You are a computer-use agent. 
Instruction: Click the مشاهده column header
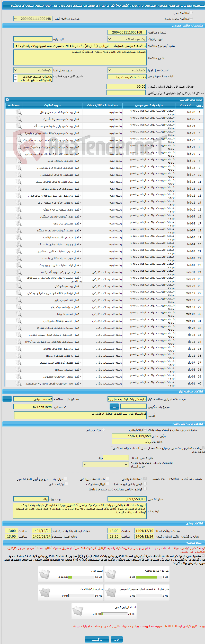[14, 105]
